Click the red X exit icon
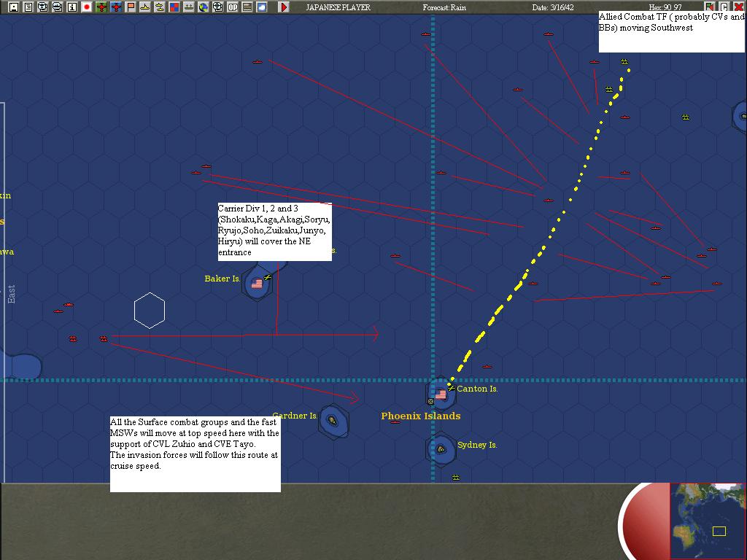Viewport: 747px width, 560px height. click(738, 7)
